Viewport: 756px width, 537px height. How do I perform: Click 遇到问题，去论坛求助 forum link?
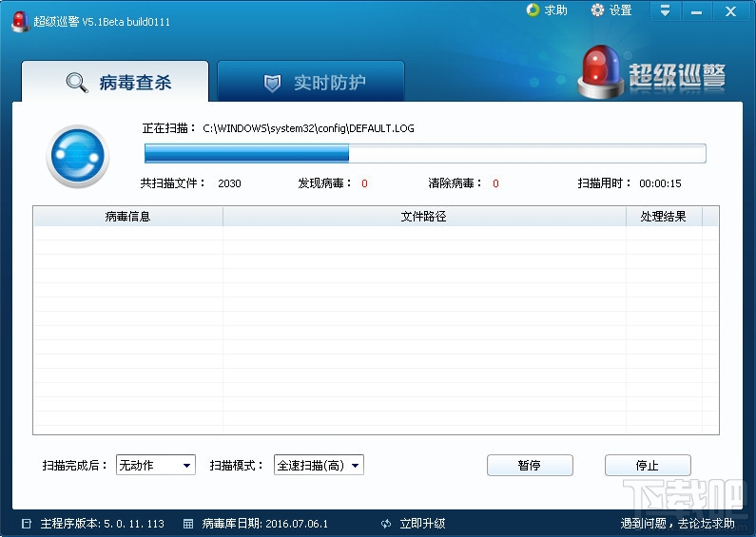point(678,524)
